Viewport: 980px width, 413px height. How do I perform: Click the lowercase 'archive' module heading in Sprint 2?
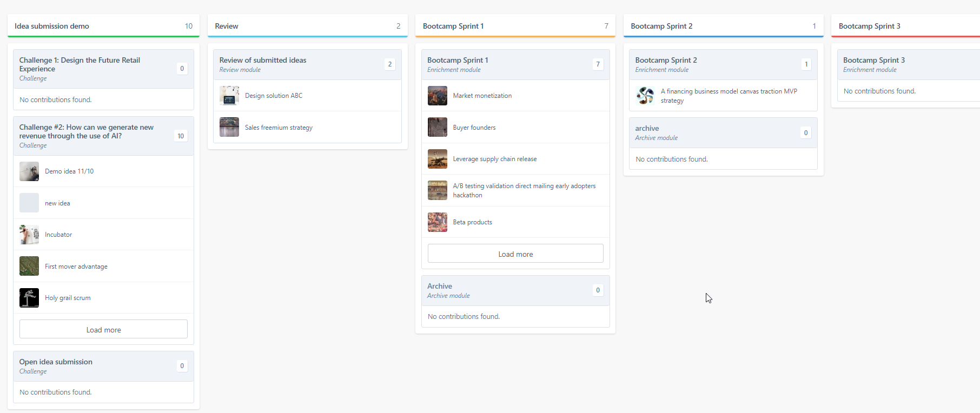point(647,128)
